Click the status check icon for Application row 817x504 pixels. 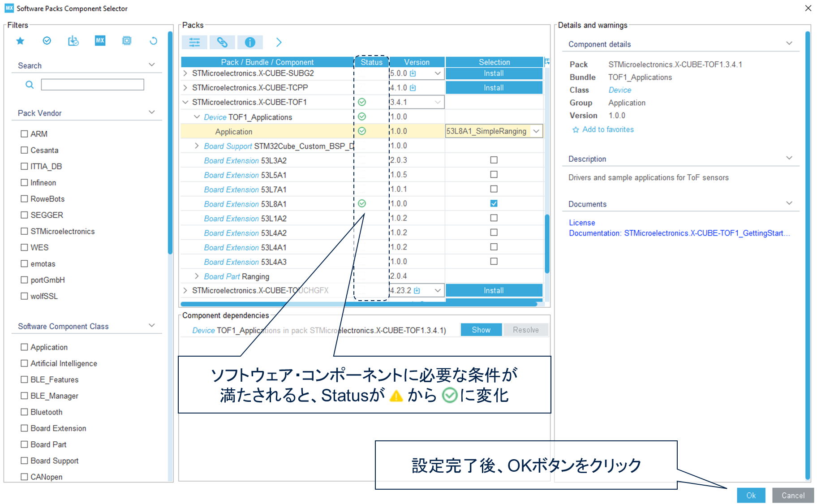coord(362,131)
